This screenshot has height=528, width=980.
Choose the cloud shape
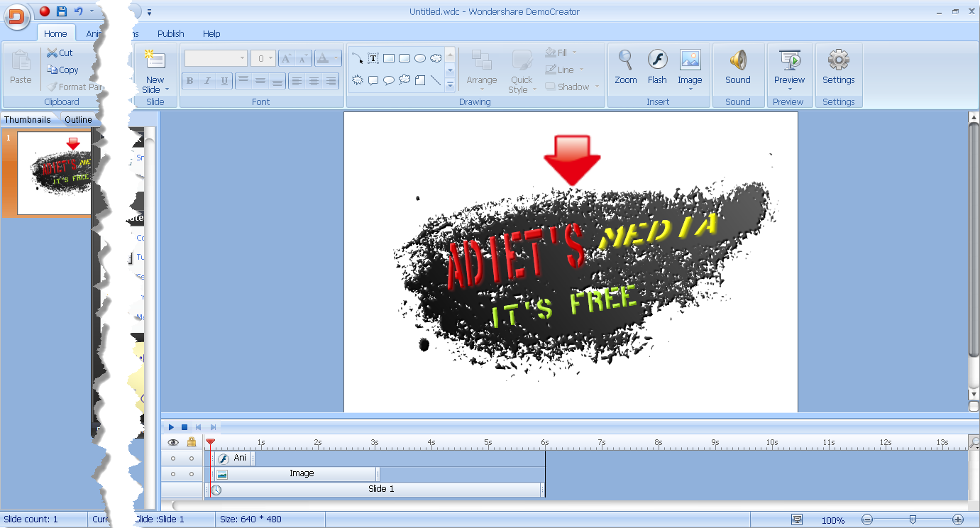pyautogui.click(x=436, y=58)
